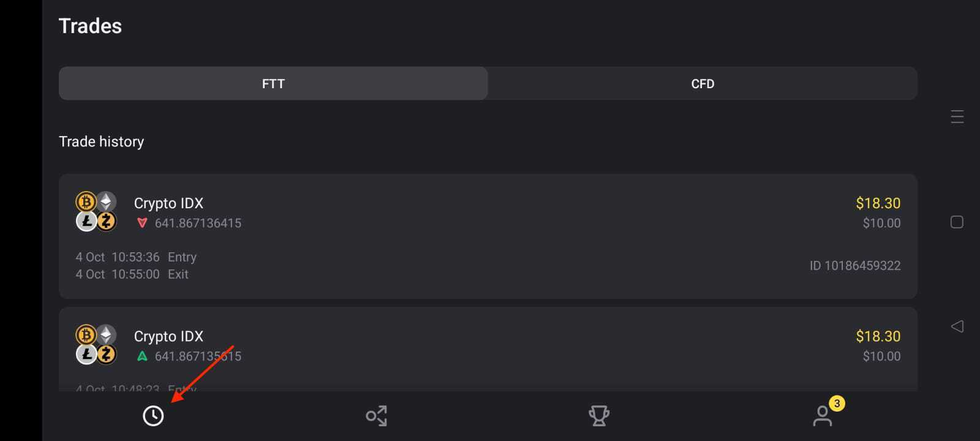Switch to the FTT tab
This screenshot has width=980, height=441.
(273, 84)
